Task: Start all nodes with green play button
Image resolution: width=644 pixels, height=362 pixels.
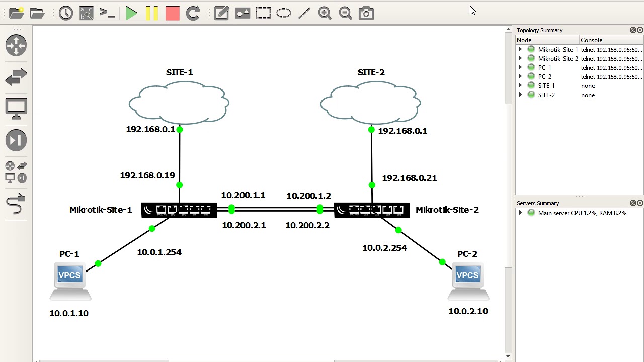Action: click(131, 13)
